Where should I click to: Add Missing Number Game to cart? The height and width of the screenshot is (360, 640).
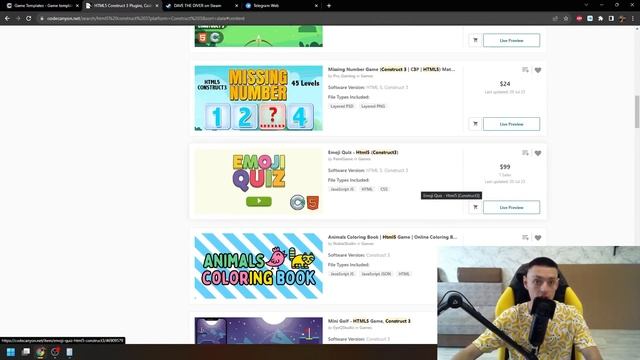click(x=475, y=124)
